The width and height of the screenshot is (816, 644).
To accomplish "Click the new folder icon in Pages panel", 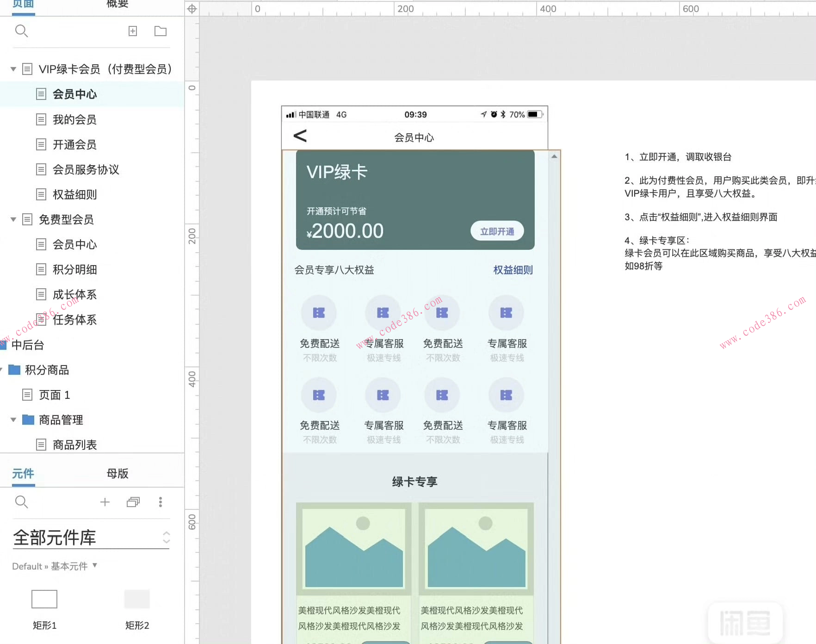I will (160, 31).
